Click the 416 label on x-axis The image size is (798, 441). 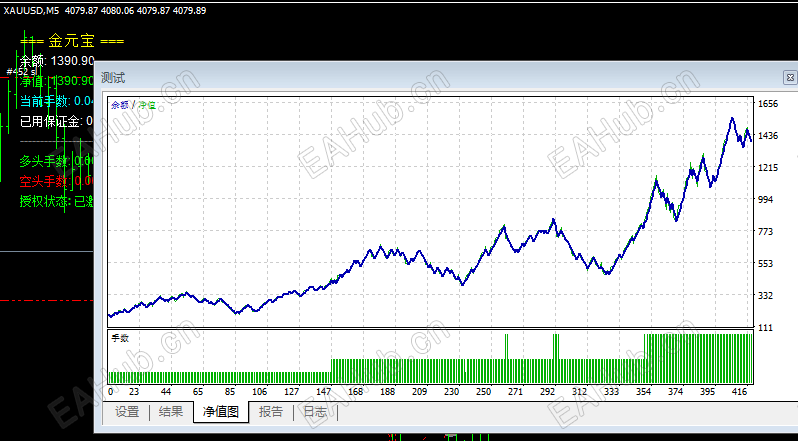pyautogui.click(x=739, y=392)
